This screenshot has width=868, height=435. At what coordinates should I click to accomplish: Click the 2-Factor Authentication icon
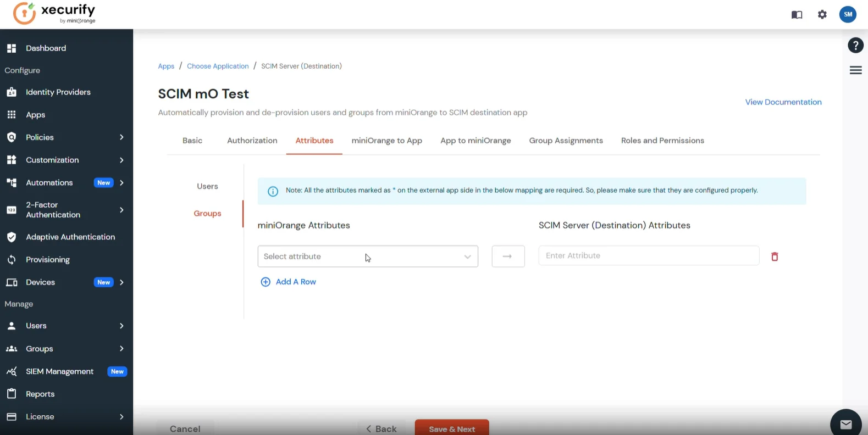tap(12, 210)
